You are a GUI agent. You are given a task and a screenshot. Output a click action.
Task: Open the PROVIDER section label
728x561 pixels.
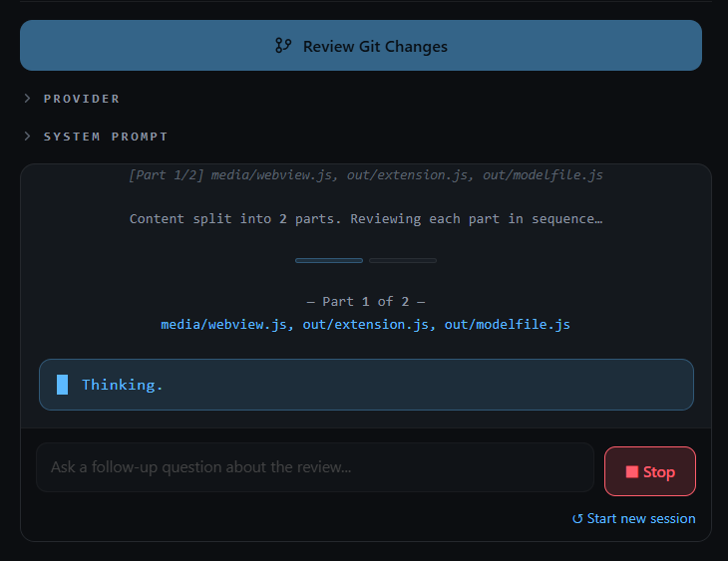pyautogui.click(x=82, y=99)
